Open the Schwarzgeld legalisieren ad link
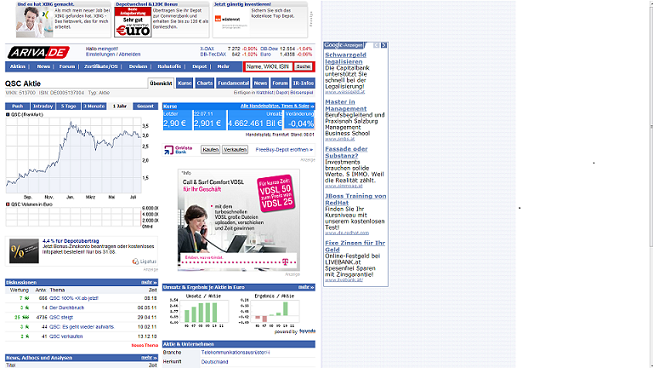 coord(346,58)
